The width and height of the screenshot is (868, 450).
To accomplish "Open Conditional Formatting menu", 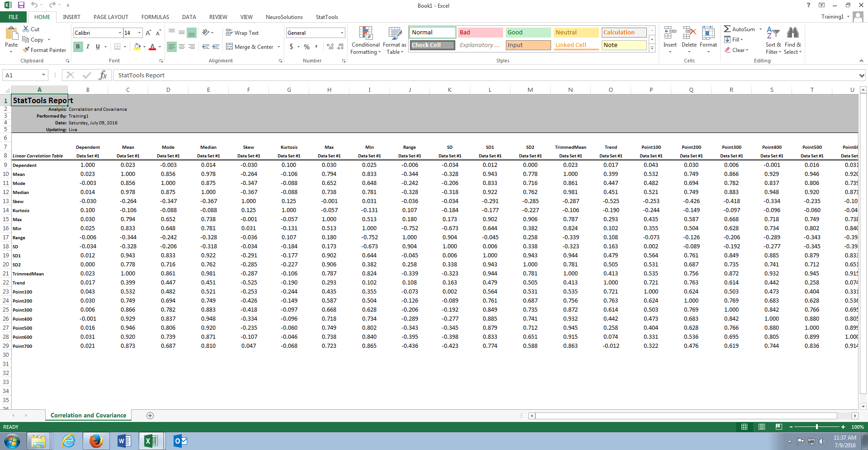I will (x=366, y=40).
